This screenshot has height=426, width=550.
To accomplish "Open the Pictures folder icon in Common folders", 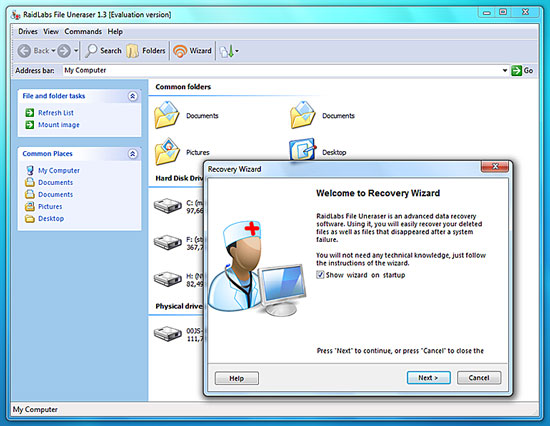I will 167,151.
